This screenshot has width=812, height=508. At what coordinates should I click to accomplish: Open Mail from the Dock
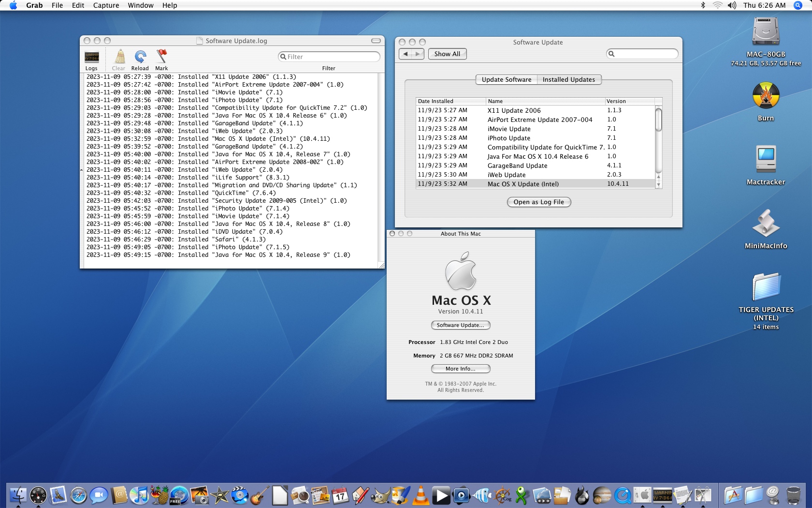click(x=58, y=495)
